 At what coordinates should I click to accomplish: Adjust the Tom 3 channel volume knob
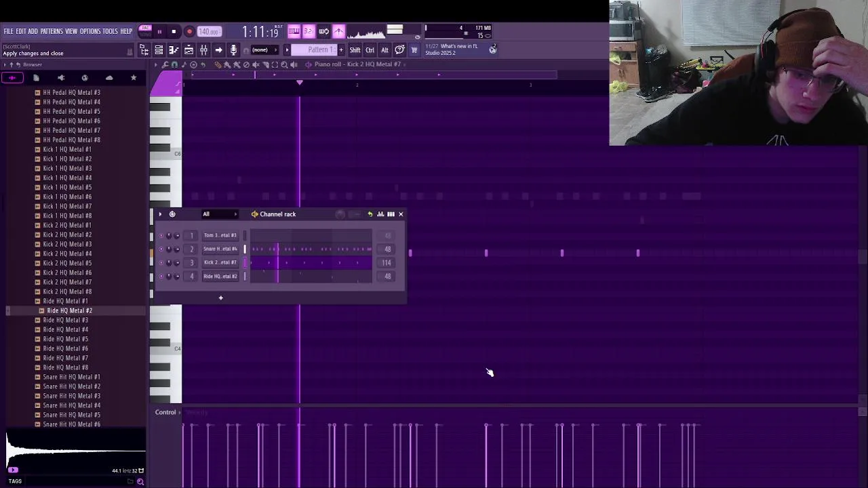click(x=177, y=236)
